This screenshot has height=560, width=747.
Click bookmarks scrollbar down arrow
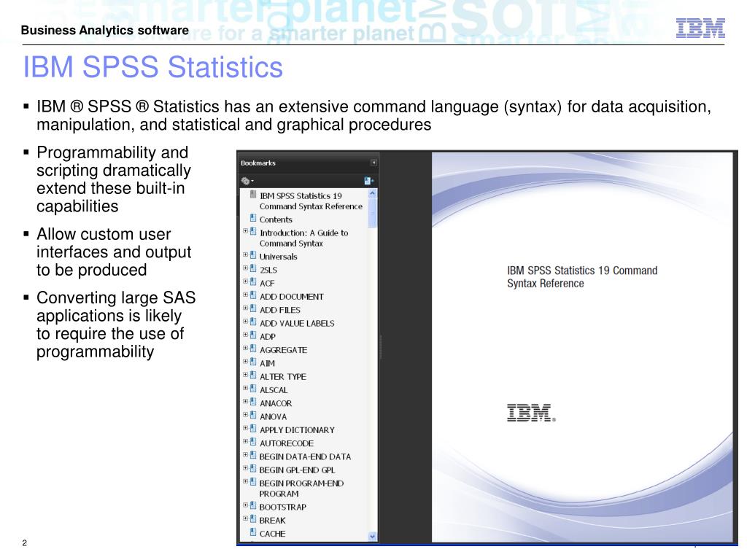point(373,536)
